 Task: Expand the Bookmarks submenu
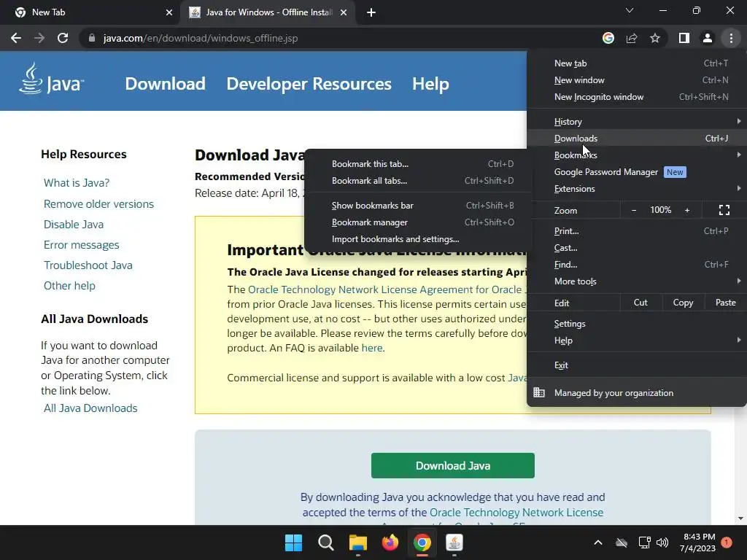coord(636,155)
